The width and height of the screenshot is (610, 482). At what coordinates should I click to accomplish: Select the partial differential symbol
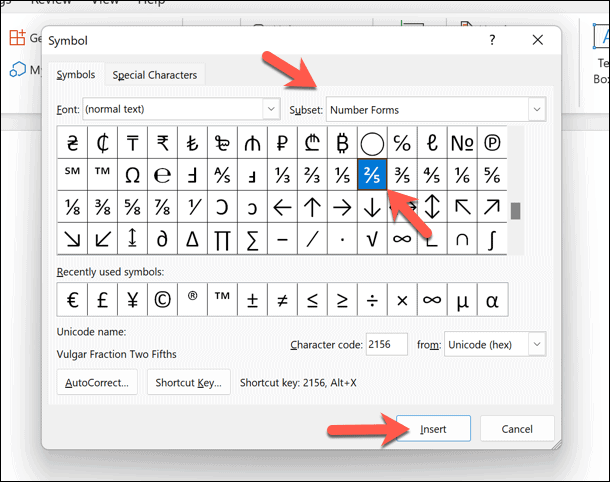click(x=162, y=238)
